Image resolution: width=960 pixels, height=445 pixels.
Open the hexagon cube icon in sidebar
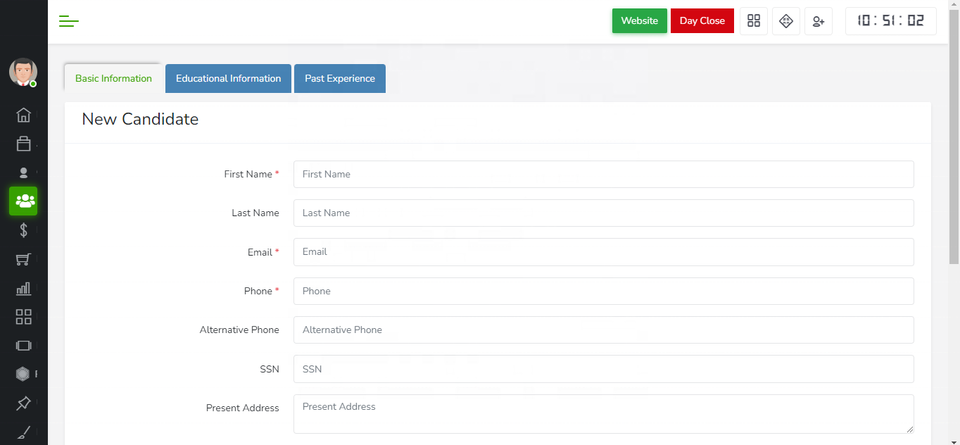(23, 373)
